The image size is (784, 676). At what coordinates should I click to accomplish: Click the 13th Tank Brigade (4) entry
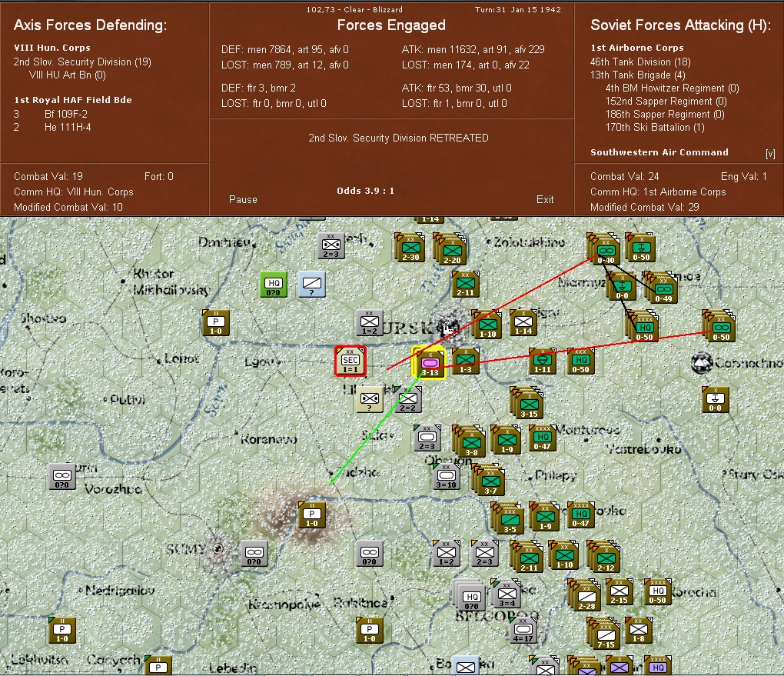637,75
